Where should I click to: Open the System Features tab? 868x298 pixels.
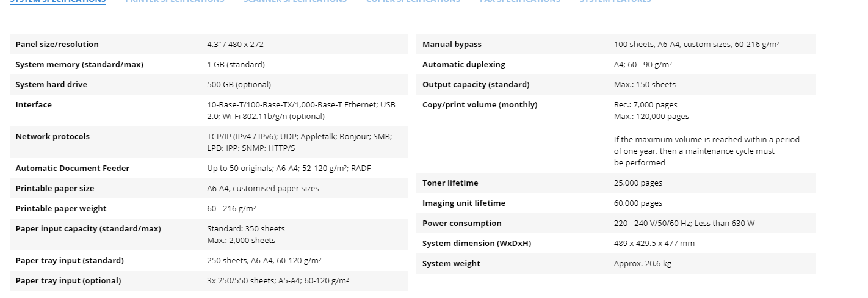click(x=615, y=1)
